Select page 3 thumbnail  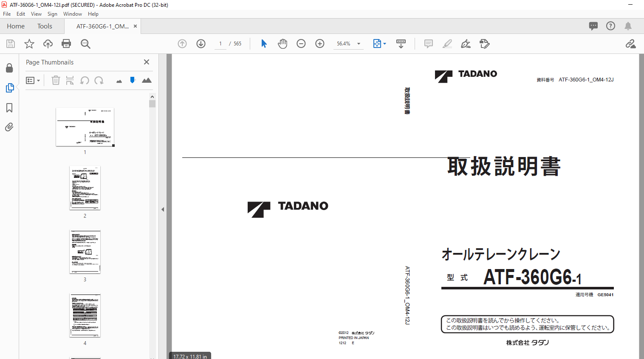pyautogui.click(x=85, y=252)
